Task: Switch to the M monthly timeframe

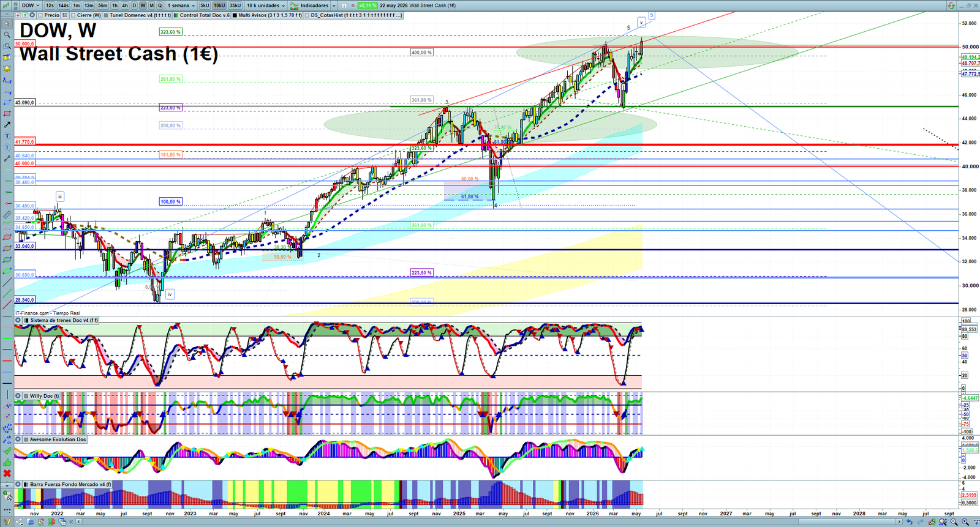Action: point(151,6)
